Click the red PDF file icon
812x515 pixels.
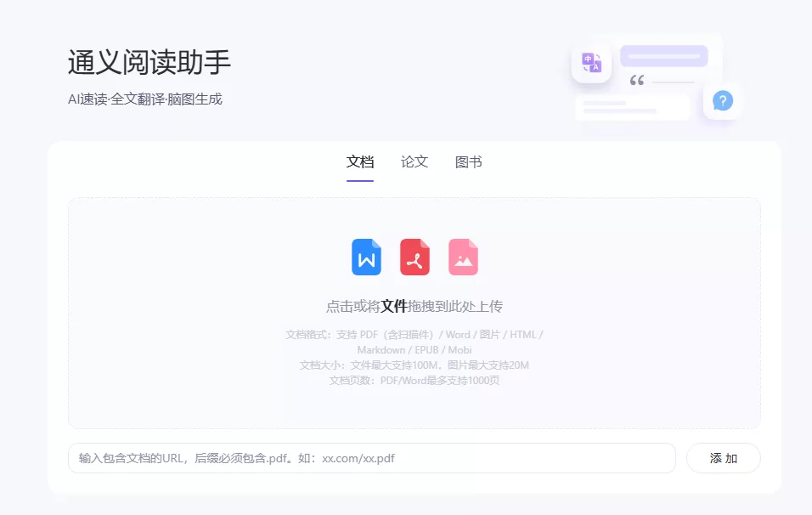tap(414, 257)
